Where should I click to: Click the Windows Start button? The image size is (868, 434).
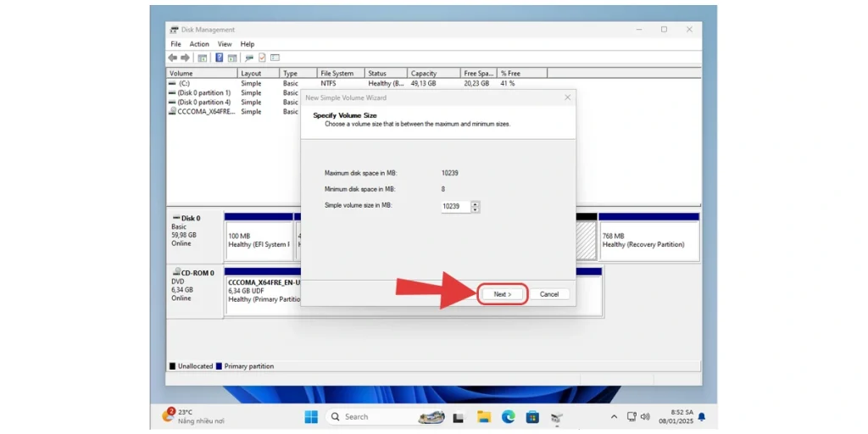pyautogui.click(x=311, y=416)
